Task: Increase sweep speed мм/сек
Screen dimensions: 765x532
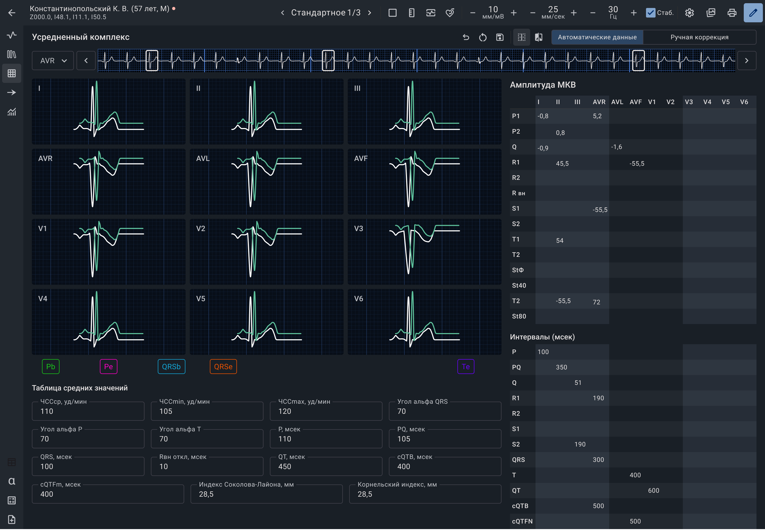Action: (x=574, y=13)
